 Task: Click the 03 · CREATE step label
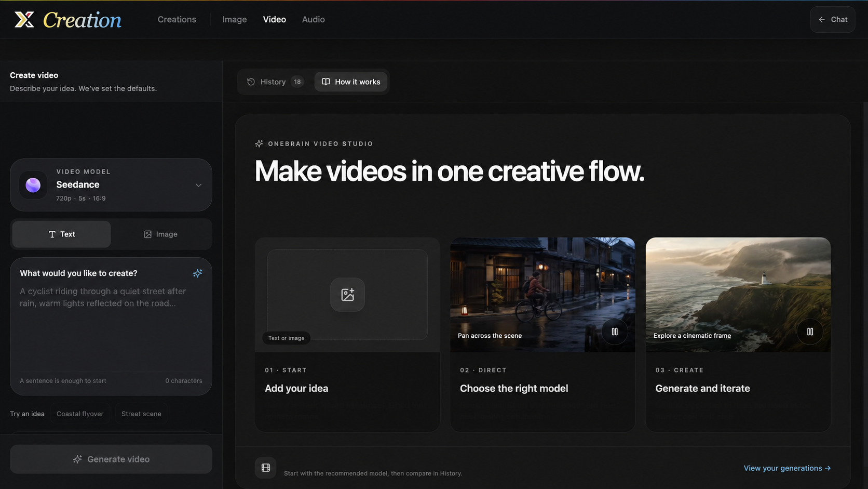[680, 370]
